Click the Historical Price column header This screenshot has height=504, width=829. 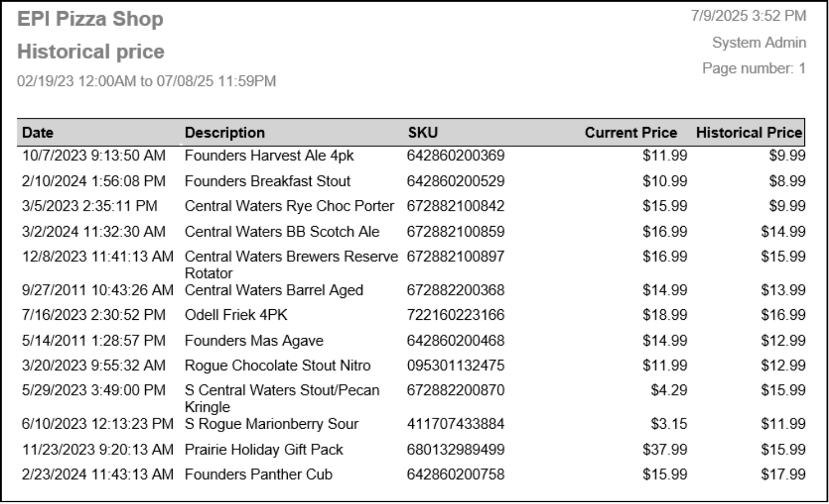(x=749, y=133)
